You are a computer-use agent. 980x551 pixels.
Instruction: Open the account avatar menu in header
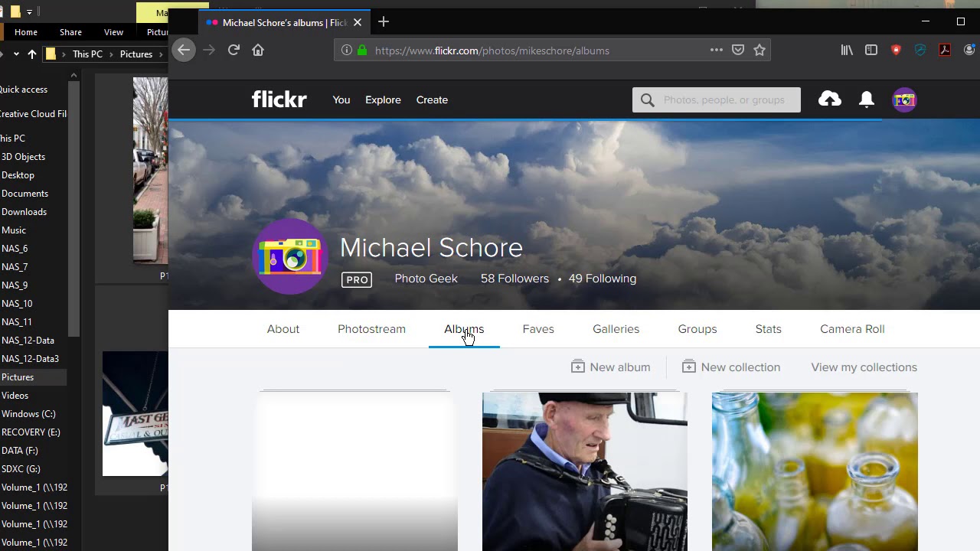point(904,99)
